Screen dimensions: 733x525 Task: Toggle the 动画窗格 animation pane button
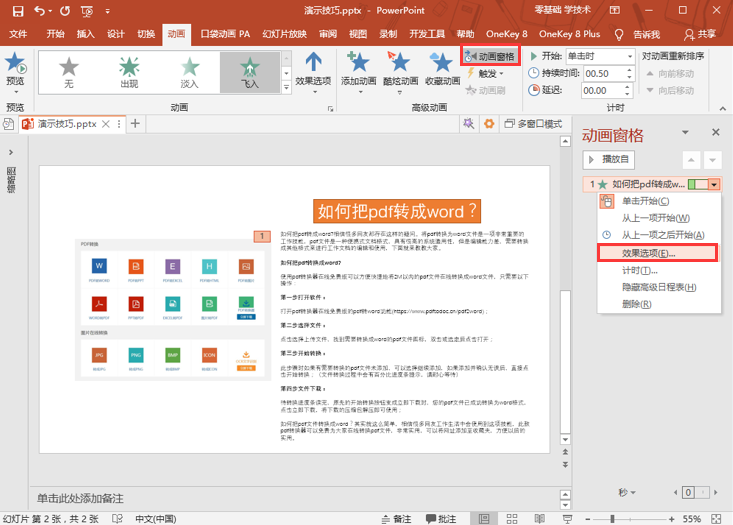pyautogui.click(x=490, y=57)
